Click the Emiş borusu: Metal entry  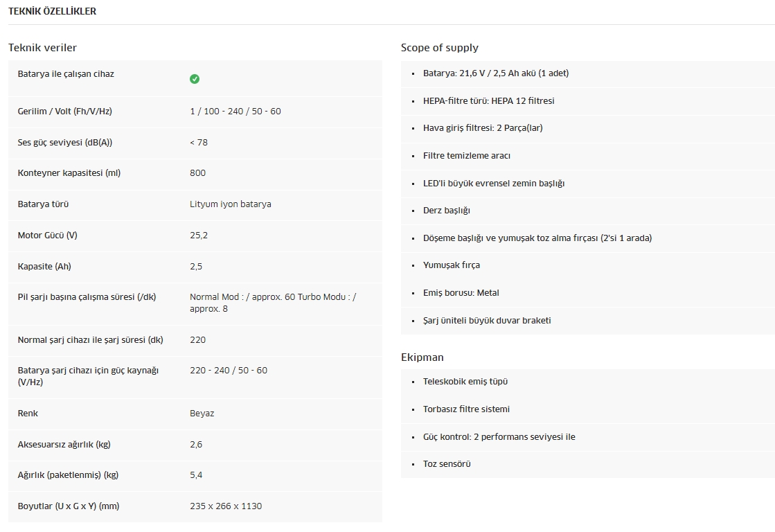(x=461, y=293)
